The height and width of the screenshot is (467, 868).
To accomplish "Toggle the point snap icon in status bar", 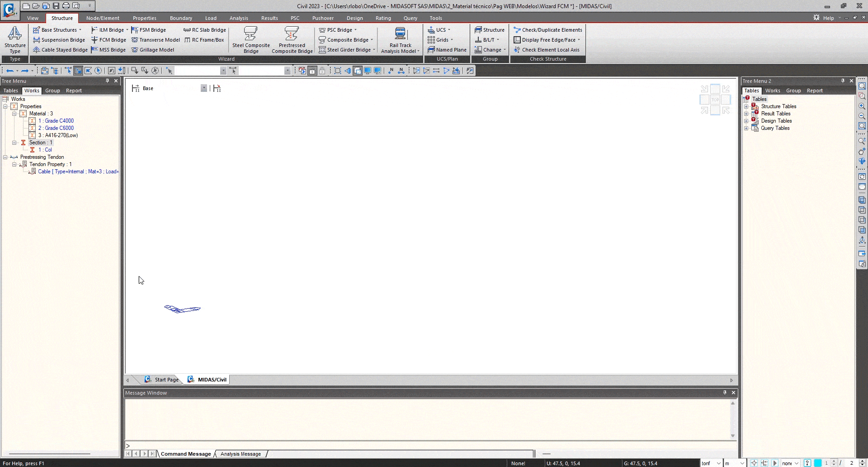I will pos(754,463).
